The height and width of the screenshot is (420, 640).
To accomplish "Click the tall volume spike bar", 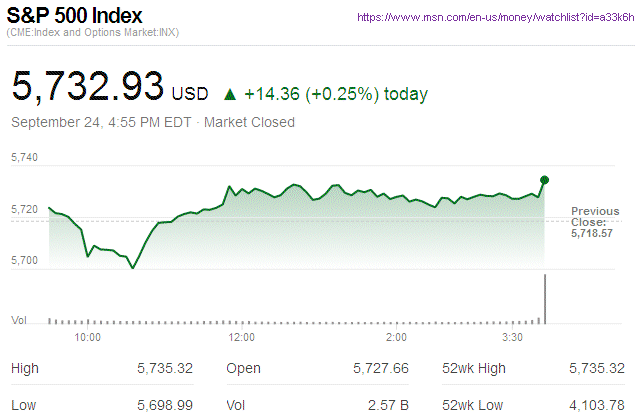I will 545,298.
